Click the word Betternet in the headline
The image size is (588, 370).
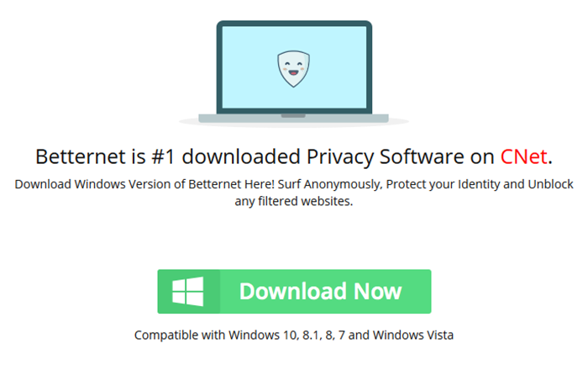point(78,156)
